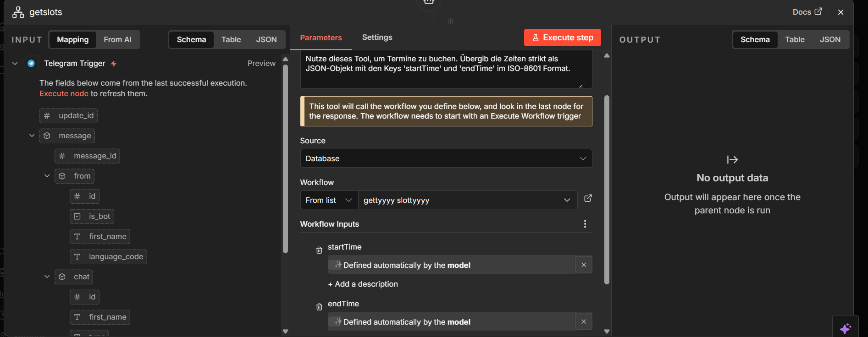
Task: Clear endTime model-defined value
Action: tap(583, 321)
